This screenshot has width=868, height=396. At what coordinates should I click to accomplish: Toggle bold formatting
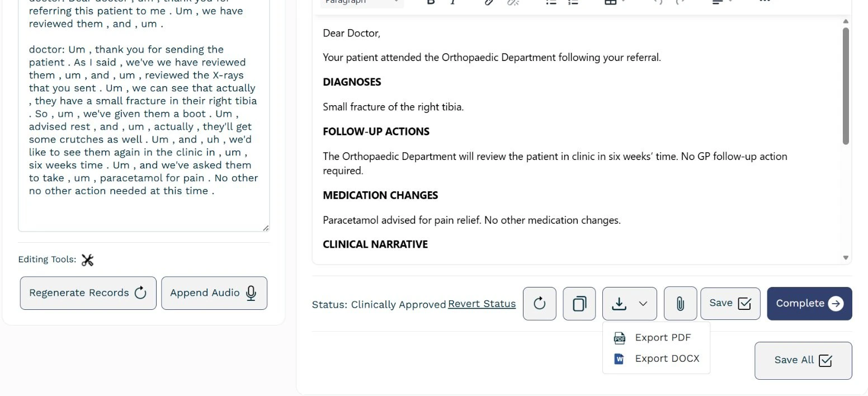pos(431,3)
